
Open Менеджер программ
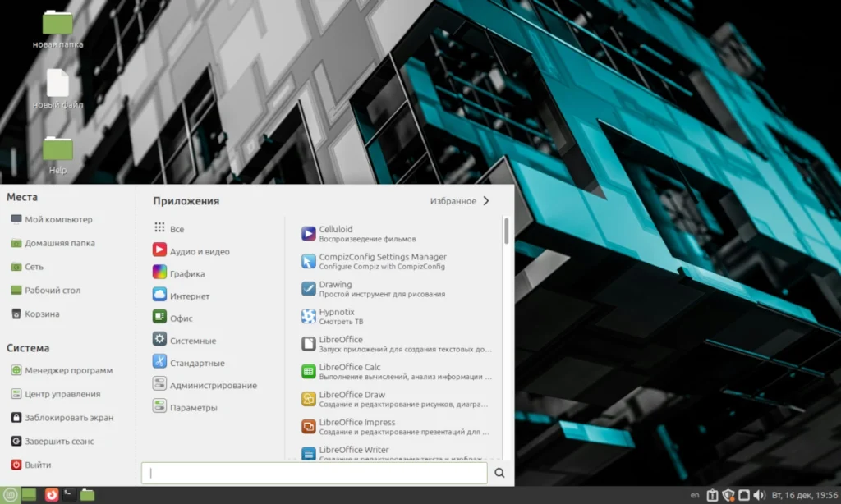point(61,370)
